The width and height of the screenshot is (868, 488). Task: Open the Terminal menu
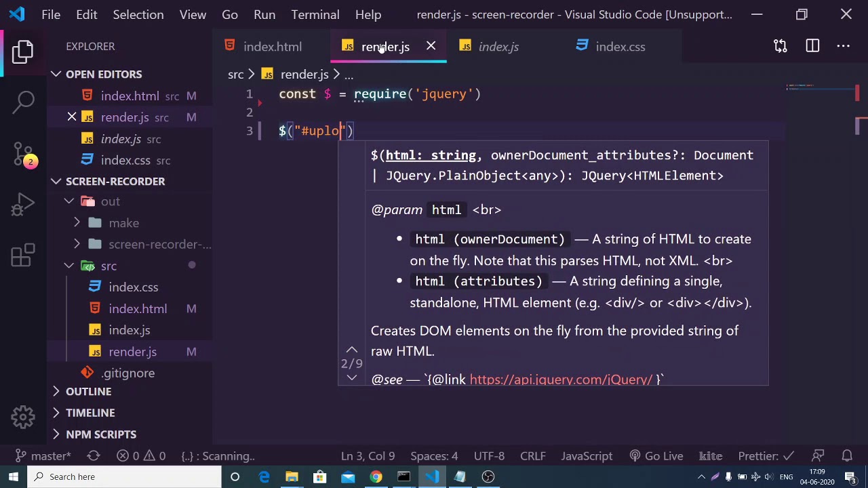click(315, 15)
